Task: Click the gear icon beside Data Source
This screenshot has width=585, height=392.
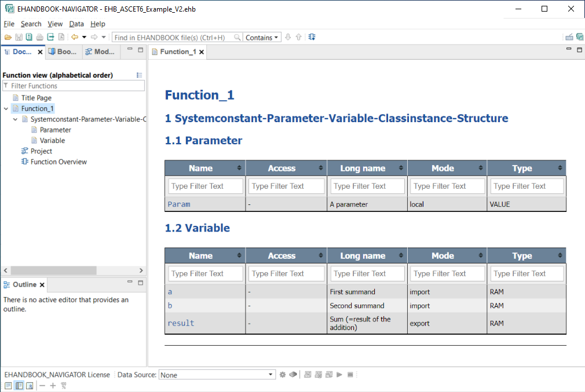Action: pyautogui.click(x=283, y=375)
